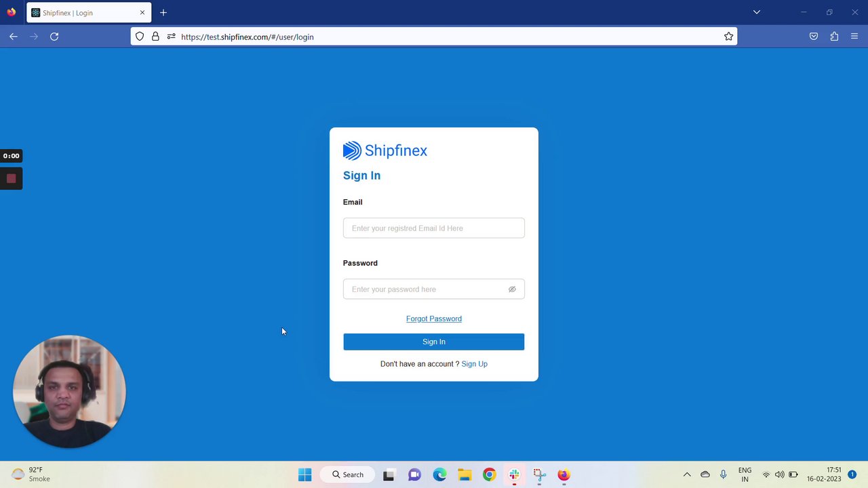Reload the page with refresh icon
This screenshot has height=488, width=868.
pyautogui.click(x=54, y=37)
